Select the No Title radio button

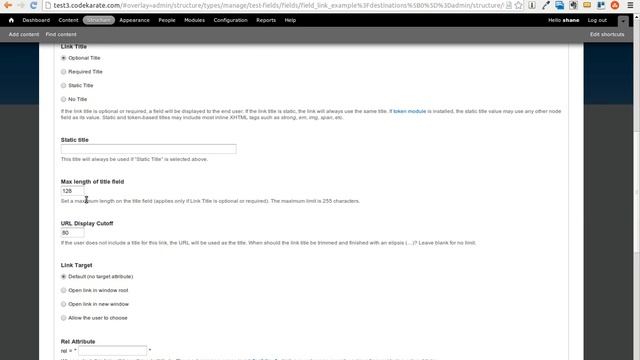[63, 99]
